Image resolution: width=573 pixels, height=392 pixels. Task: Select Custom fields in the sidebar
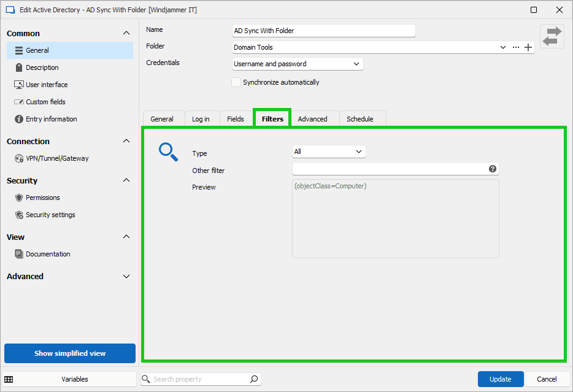coord(45,102)
